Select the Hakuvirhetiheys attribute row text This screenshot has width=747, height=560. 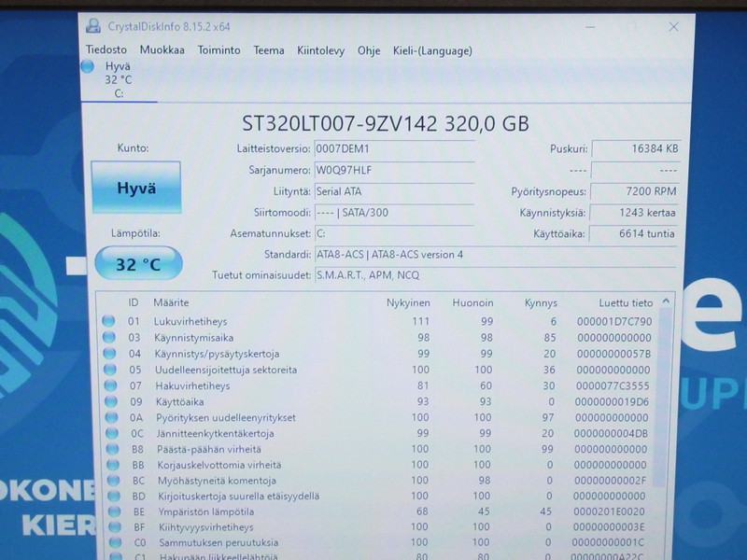tap(193, 385)
